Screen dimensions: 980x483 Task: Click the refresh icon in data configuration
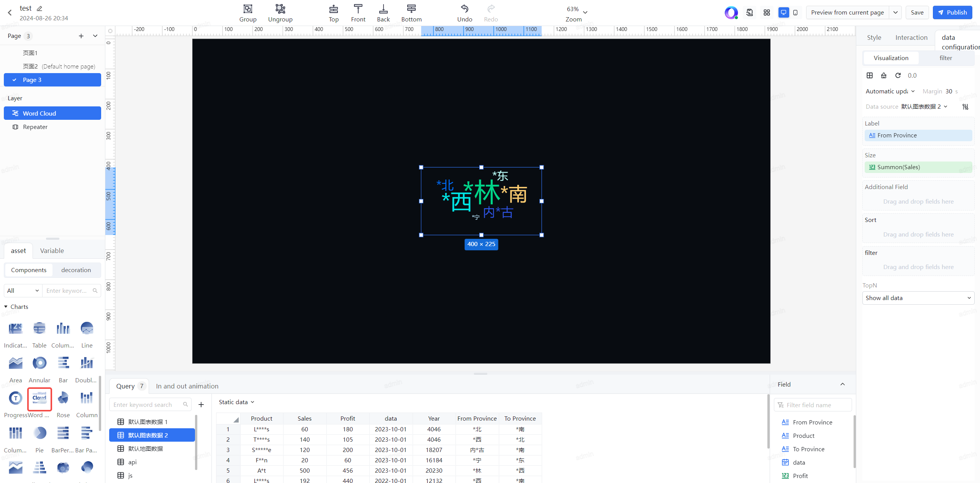[x=898, y=75]
